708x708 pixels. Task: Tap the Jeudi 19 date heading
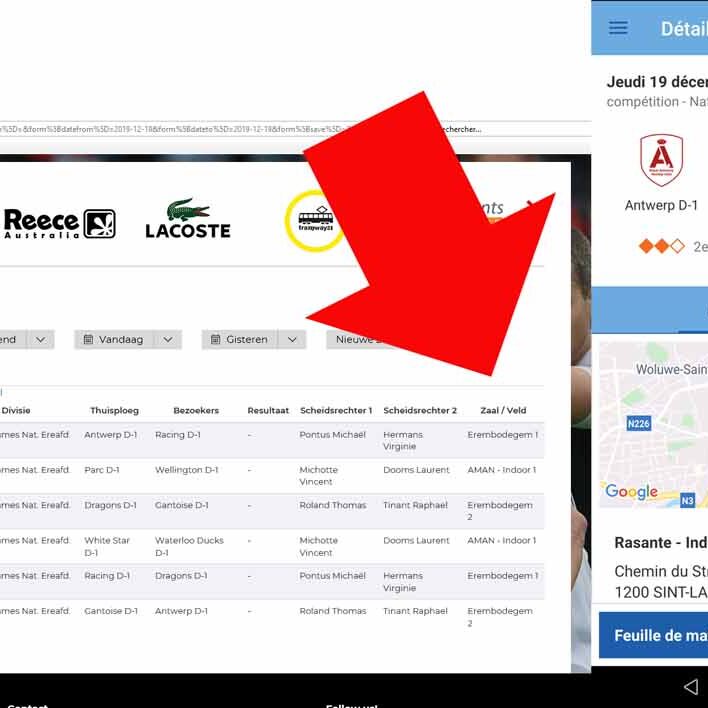point(657,82)
